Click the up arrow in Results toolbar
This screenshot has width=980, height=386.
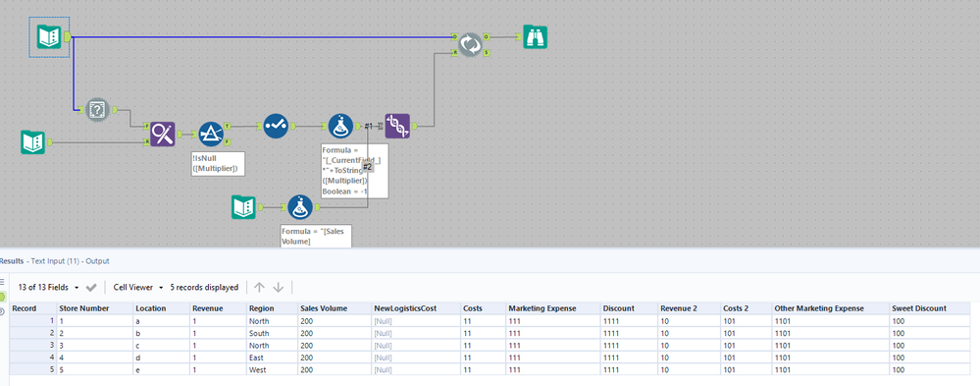pos(259,287)
